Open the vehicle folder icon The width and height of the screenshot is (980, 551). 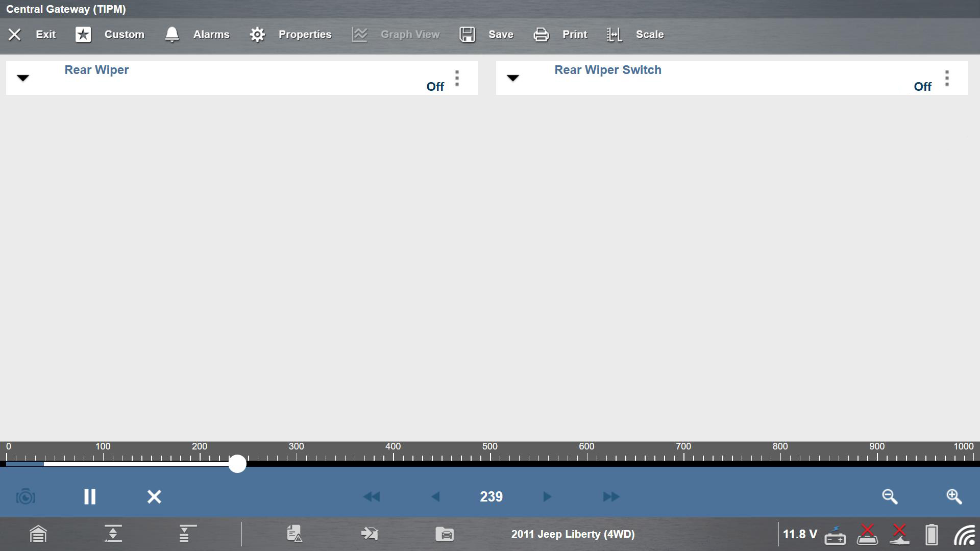pos(445,534)
